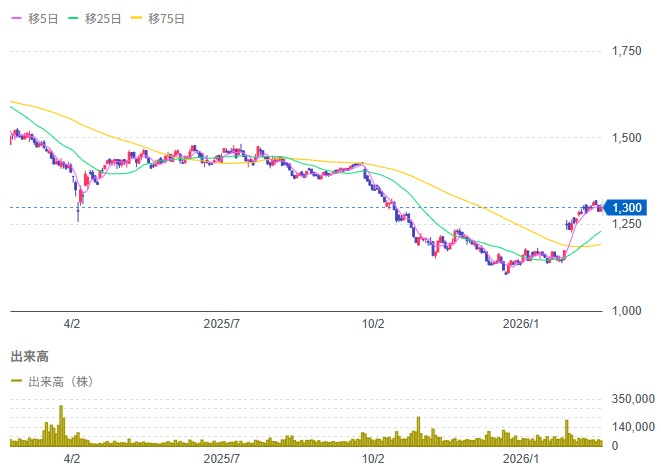The width and height of the screenshot is (661, 468).
Task: Toggle the 移25日 moving average legend
Action: pos(96,18)
